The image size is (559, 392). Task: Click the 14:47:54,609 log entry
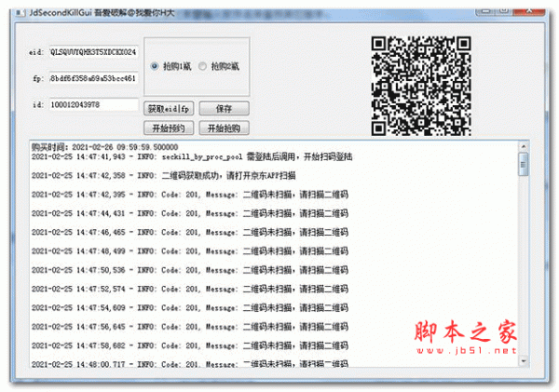click(190, 308)
